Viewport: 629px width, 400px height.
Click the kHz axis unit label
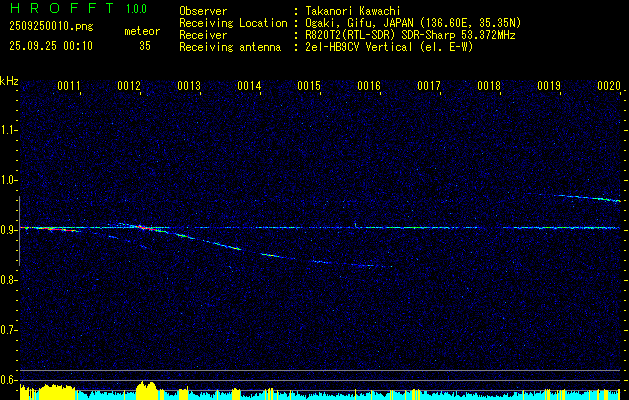click(x=9, y=81)
